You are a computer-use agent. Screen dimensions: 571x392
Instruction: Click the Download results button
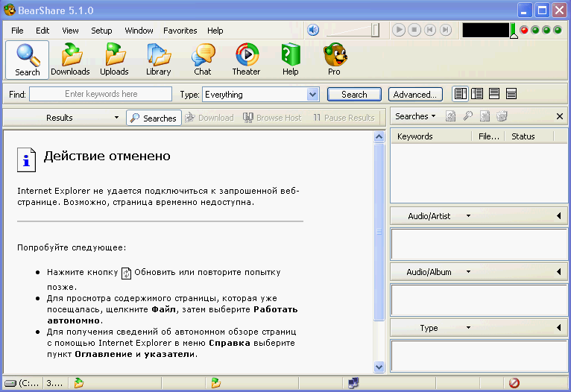[x=209, y=118]
